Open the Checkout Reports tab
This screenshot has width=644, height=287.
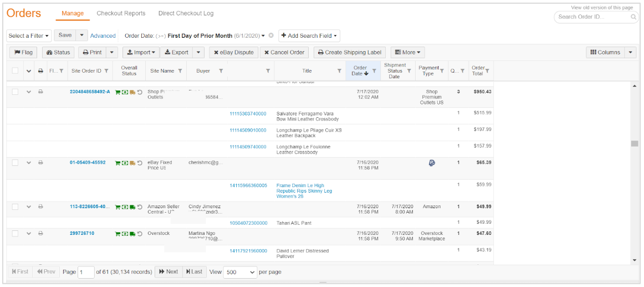click(x=121, y=13)
